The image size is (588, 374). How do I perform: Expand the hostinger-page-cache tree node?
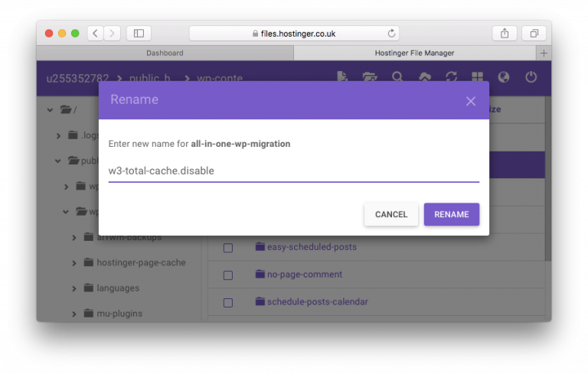(73, 263)
